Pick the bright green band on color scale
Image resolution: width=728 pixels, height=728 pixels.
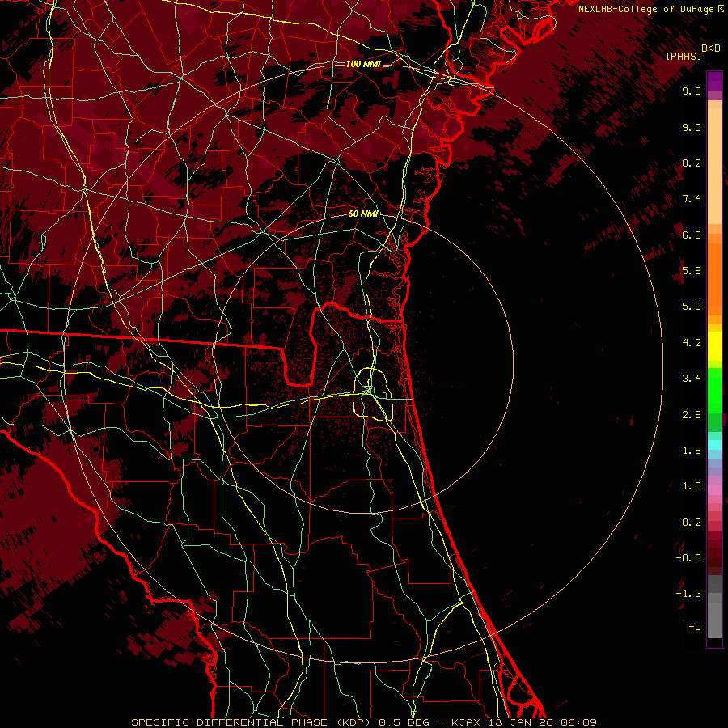pyautogui.click(x=714, y=391)
